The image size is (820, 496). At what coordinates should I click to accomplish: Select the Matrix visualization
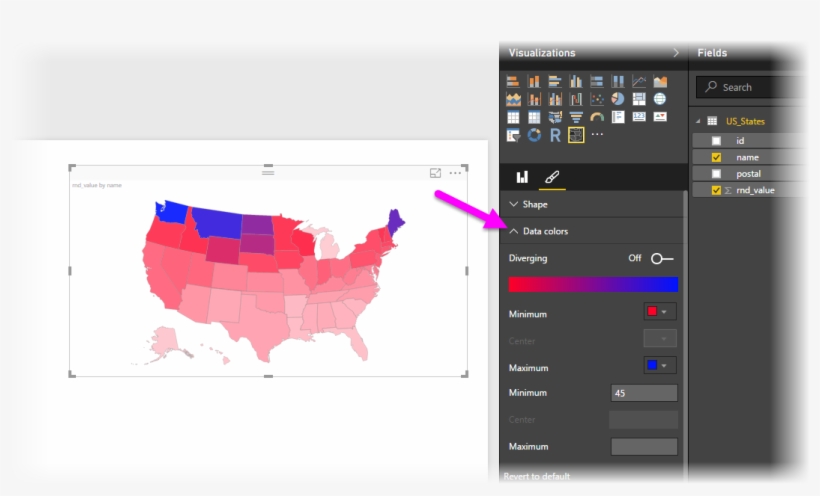[x=534, y=117]
